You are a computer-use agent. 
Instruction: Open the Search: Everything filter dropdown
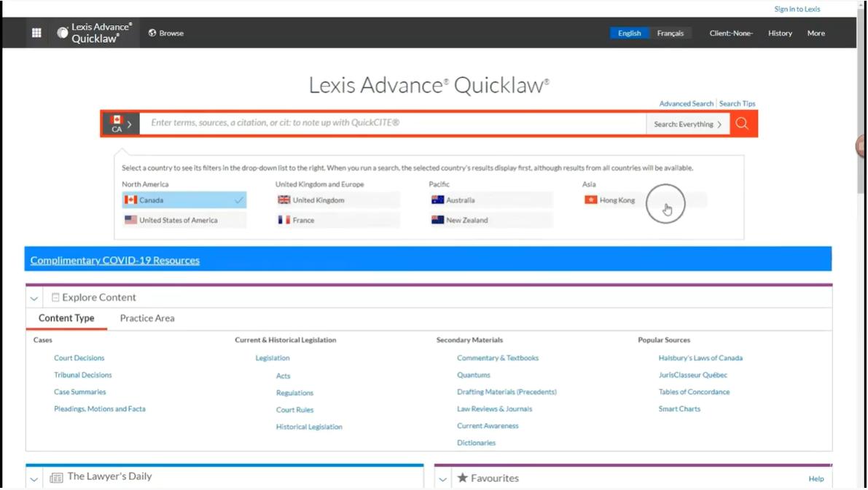click(x=687, y=125)
